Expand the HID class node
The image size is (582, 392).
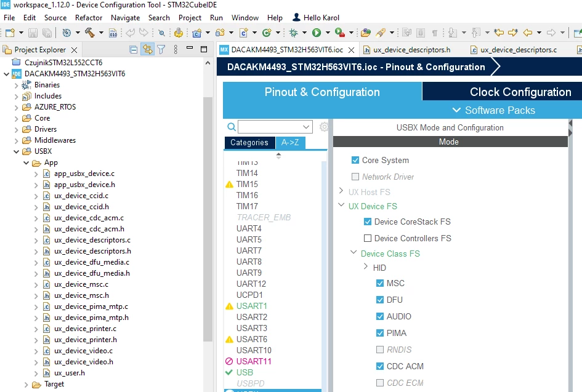click(x=366, y=266)
